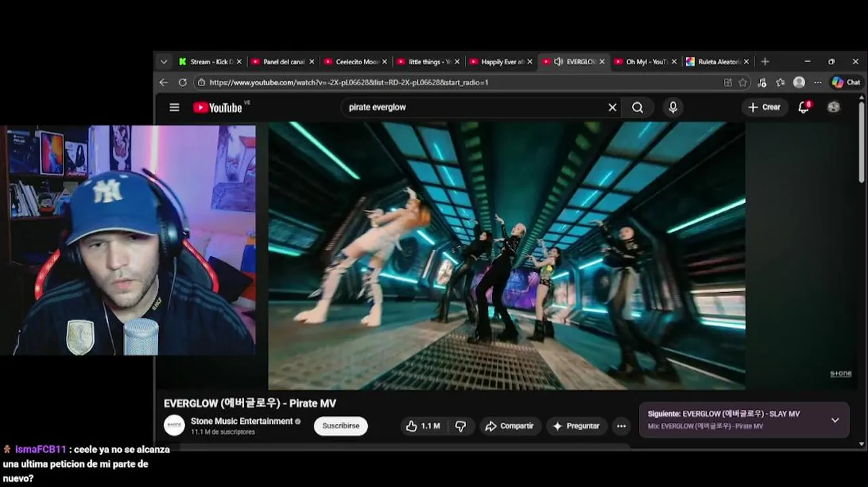
Task: Subscribe with the Suscribirse button
Action: pos(341,426)
